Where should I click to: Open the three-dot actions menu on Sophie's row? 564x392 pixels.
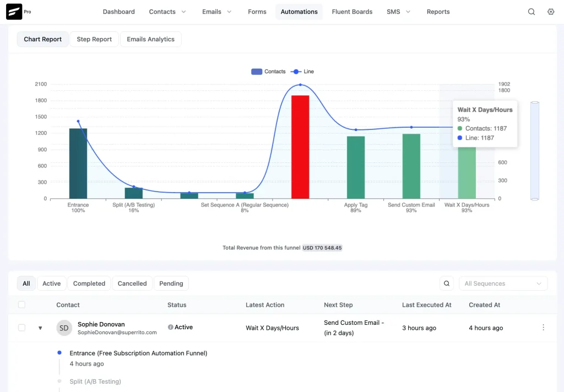(544, 327)
